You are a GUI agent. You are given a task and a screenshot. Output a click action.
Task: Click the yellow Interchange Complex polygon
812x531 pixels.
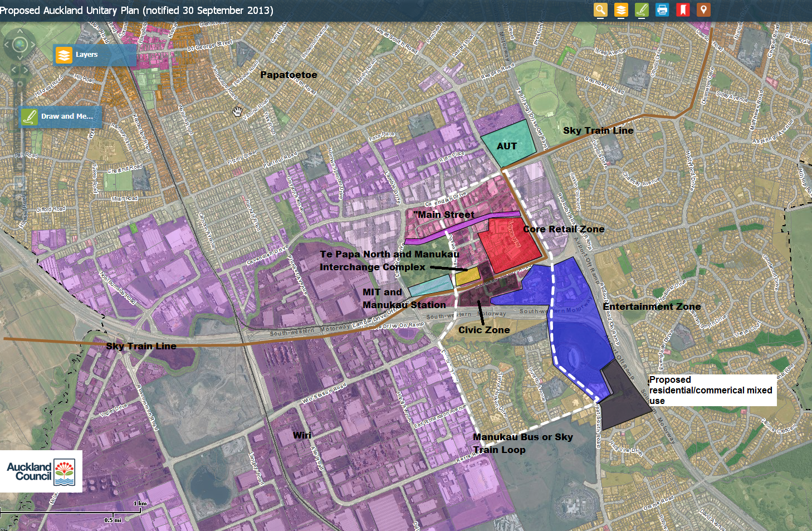point(467,276)
